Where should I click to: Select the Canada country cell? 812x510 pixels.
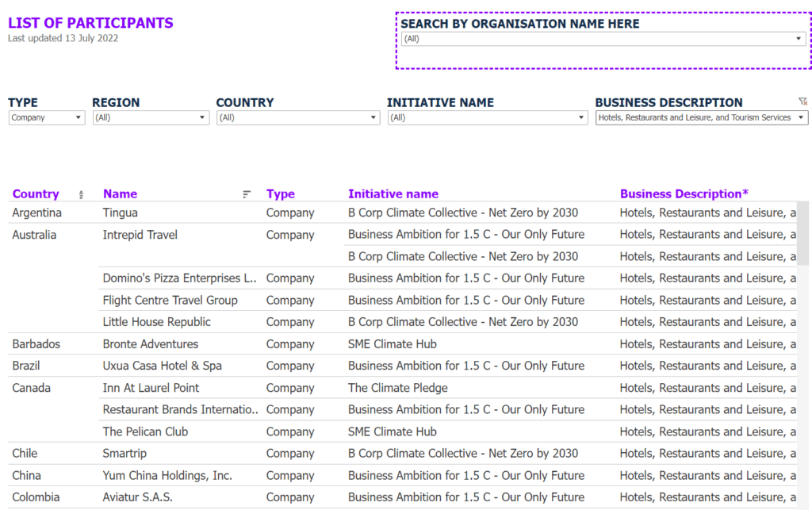pyautogui.click(x=31, y=388)
